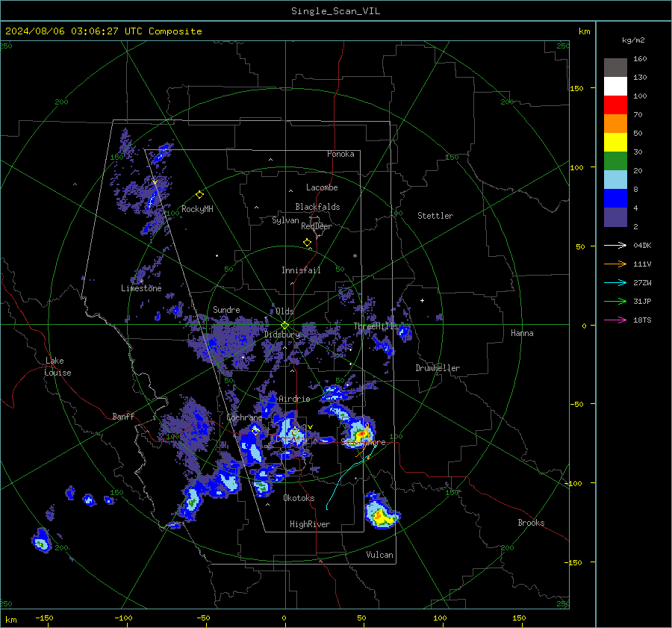The height and width of the screenshot is (628, 672).
Task: Click the 2024/08/06 03:06:27 UTC Composite timestamp
Action: point(103,31)
